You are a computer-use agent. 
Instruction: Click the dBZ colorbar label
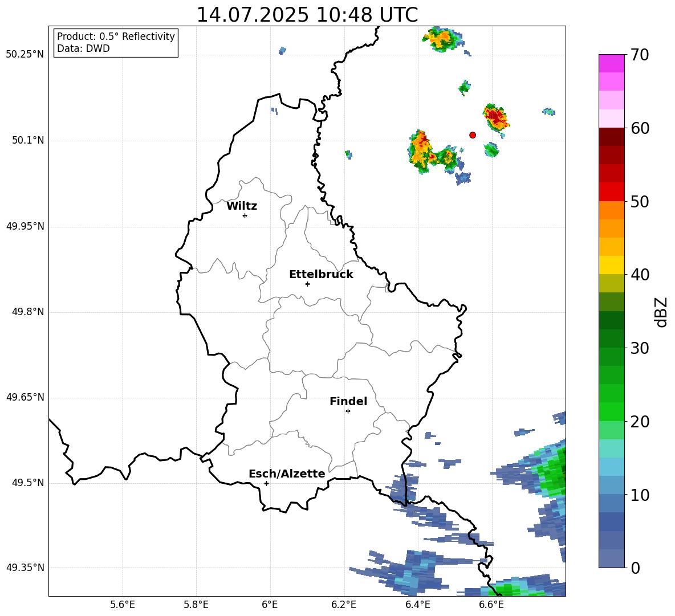[660, 312]
